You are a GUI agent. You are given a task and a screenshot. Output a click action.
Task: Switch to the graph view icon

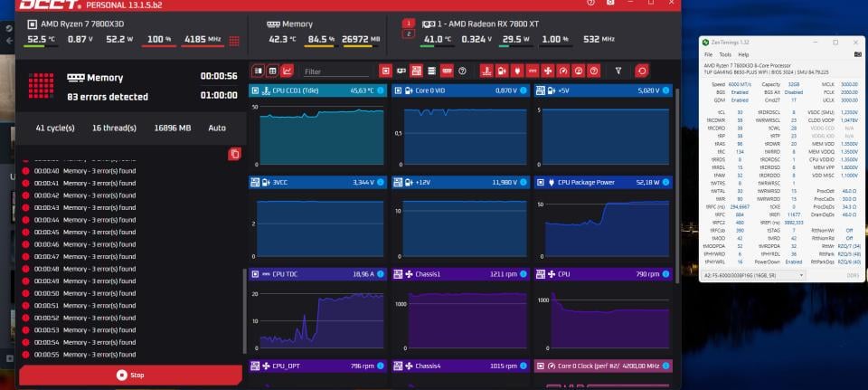pyautogui.click(x=287, y=71)
